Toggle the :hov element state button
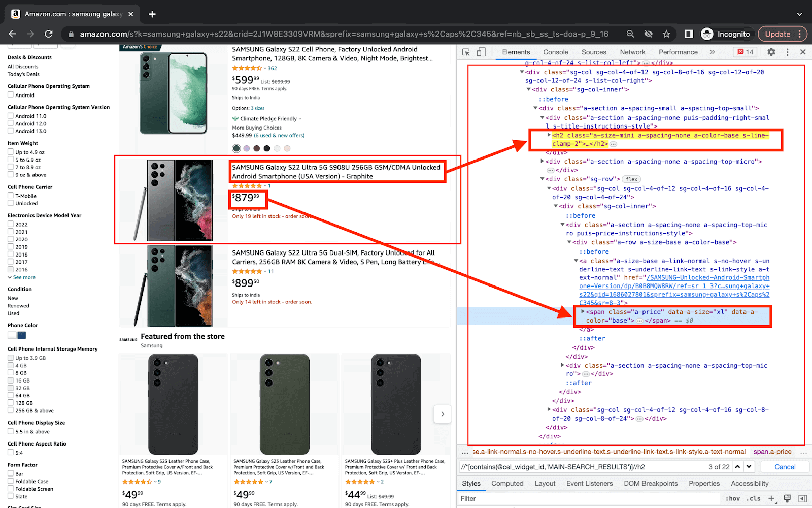This screenshot has height=508, width=812. point(733,498)
